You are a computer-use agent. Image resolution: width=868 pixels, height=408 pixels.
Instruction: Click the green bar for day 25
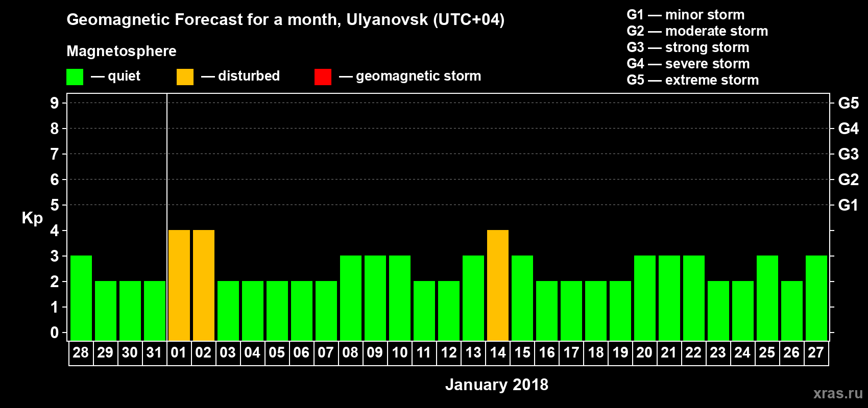click(x=767, y=298)
